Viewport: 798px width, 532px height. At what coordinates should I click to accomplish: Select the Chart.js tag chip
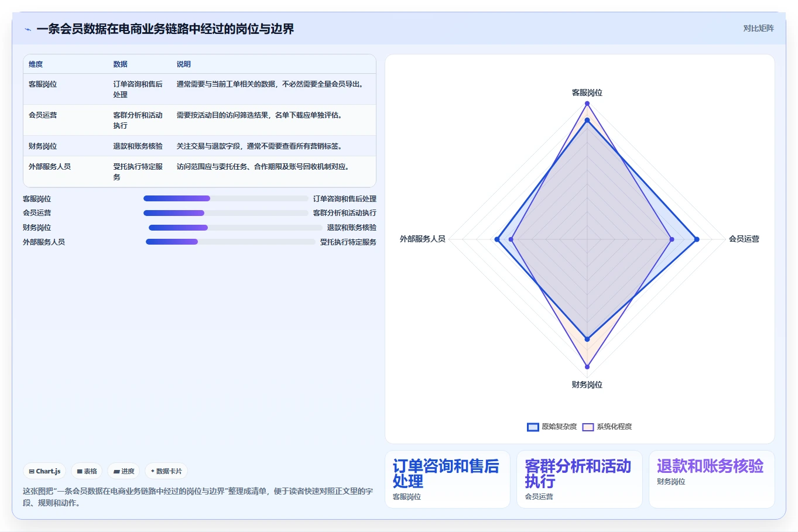(44, 471)
